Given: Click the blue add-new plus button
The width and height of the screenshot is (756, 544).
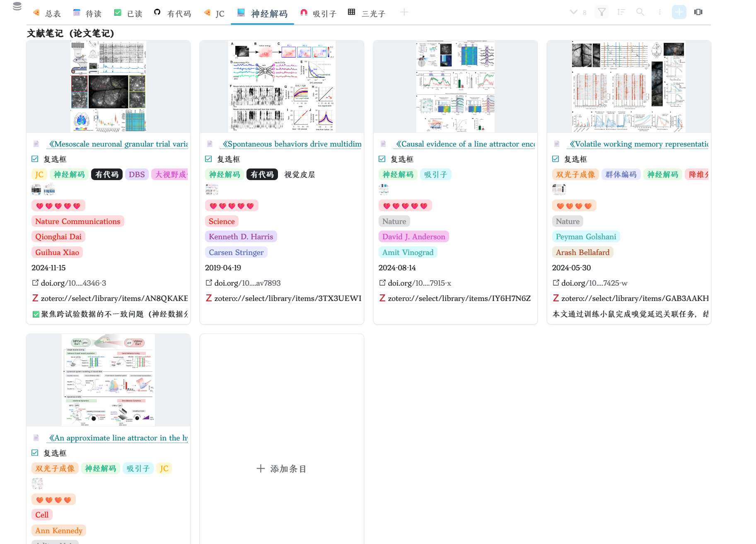Looking at the screenshot, I should pos(679,12).
